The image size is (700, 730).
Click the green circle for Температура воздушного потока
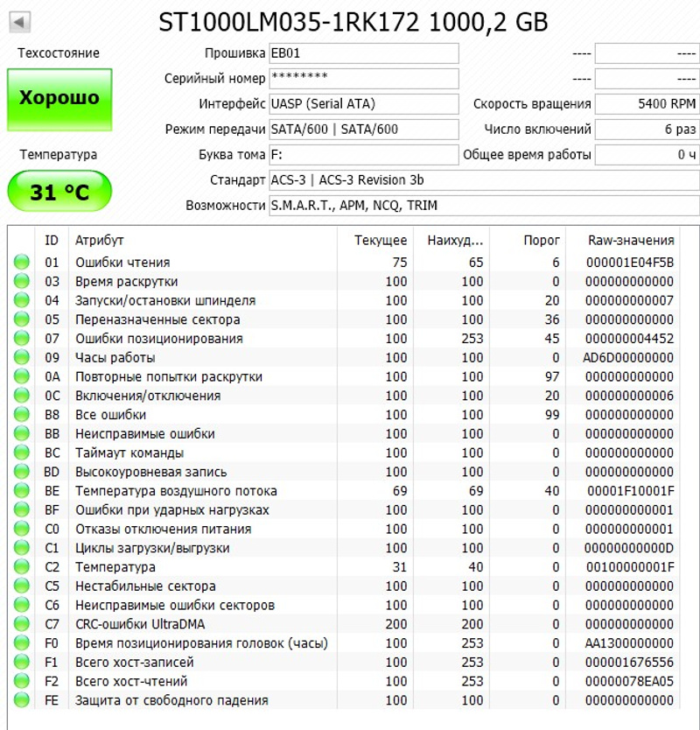21,491
